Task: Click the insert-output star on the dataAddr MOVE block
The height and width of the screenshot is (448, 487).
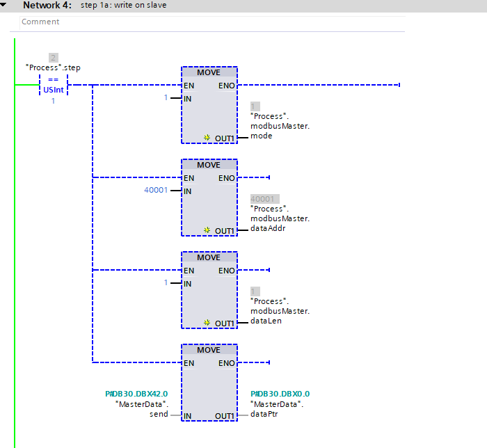Action: [x=207, y=230]
